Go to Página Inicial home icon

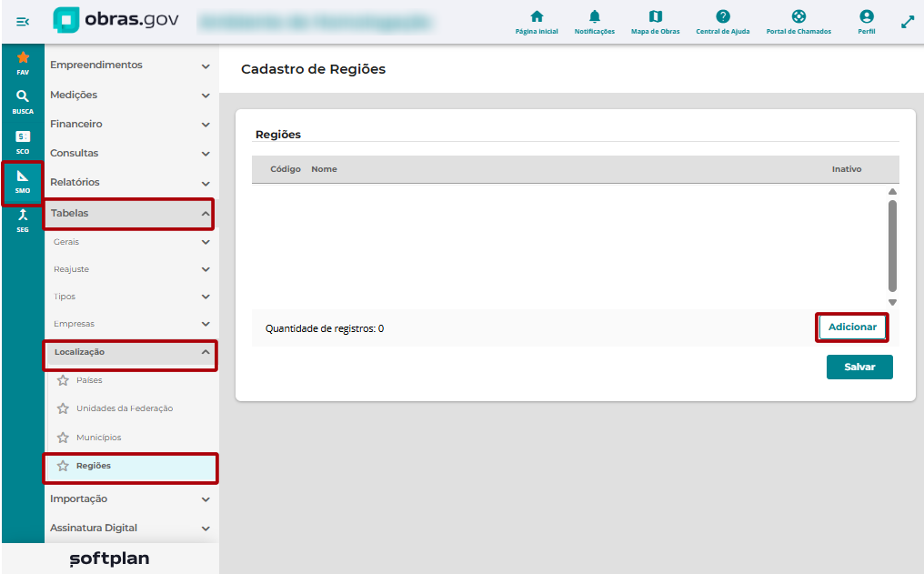537,22
